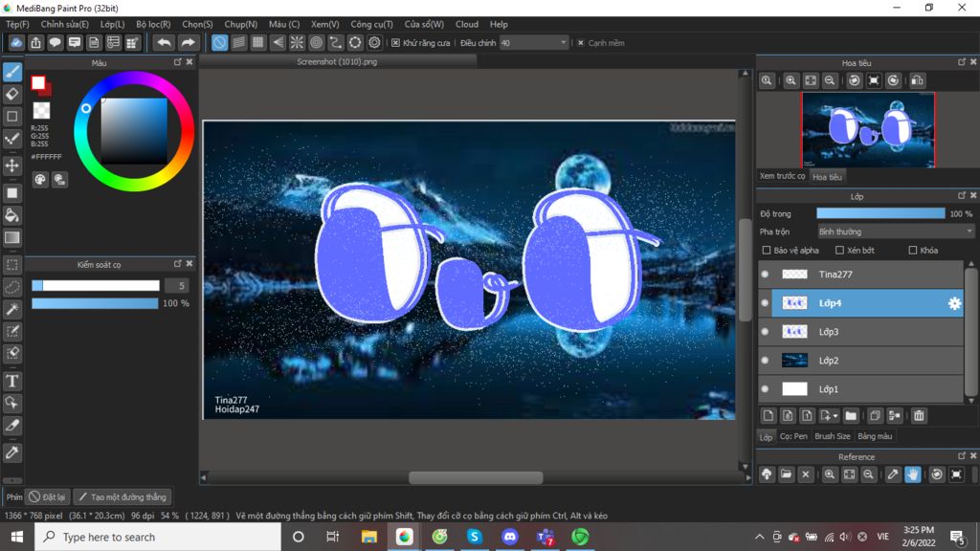The image size is (980, 551).
Task: Hide the Tina277 layer
Action: (x=765, y=275)
